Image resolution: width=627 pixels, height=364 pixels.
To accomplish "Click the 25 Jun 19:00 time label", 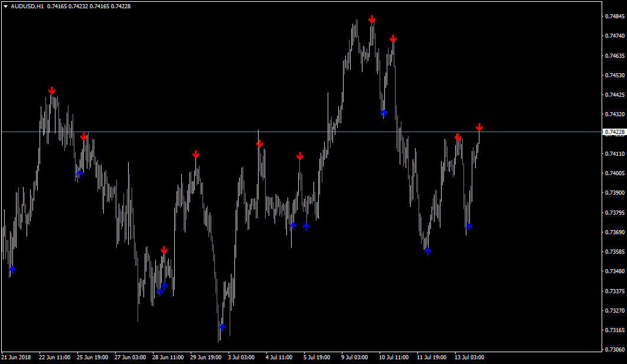I will 92,357.
